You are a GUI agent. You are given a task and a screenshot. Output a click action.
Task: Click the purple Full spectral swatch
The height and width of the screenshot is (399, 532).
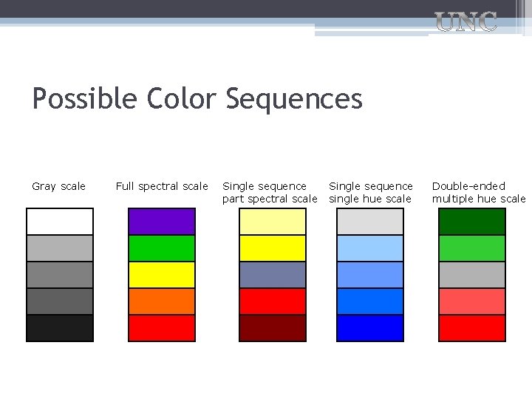point(162,222)
